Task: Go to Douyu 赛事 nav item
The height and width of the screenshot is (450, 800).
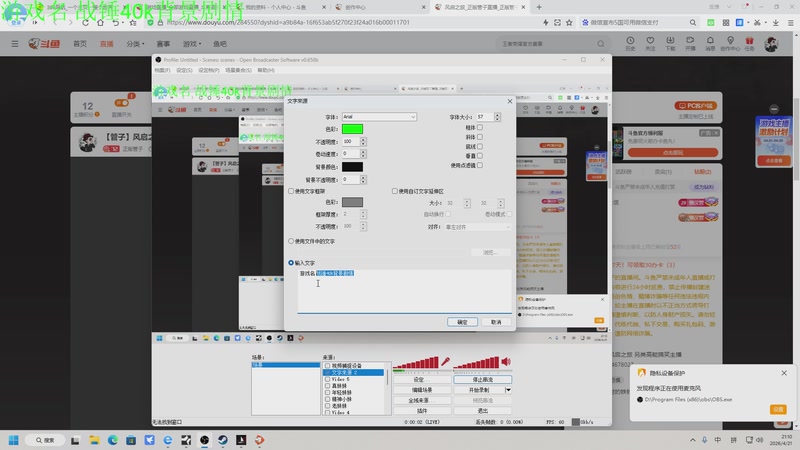Action: click(x=163, y=44)
